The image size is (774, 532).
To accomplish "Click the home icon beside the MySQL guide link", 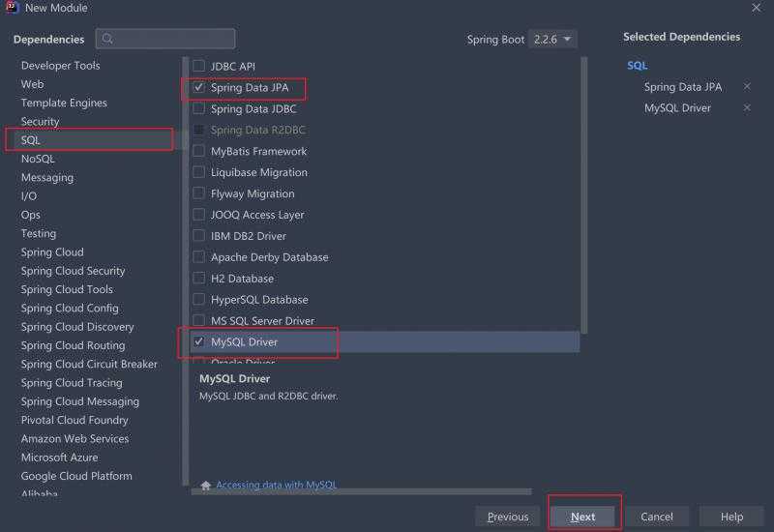I will 206,486.
